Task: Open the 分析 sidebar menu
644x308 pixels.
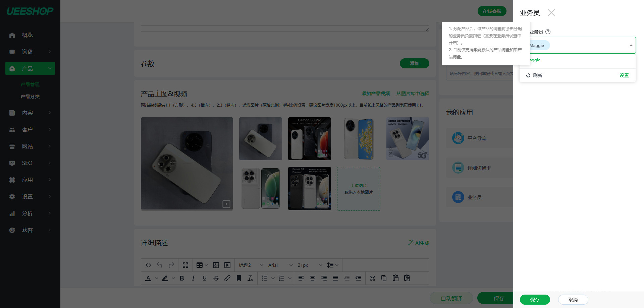Action: click(30, 213)
